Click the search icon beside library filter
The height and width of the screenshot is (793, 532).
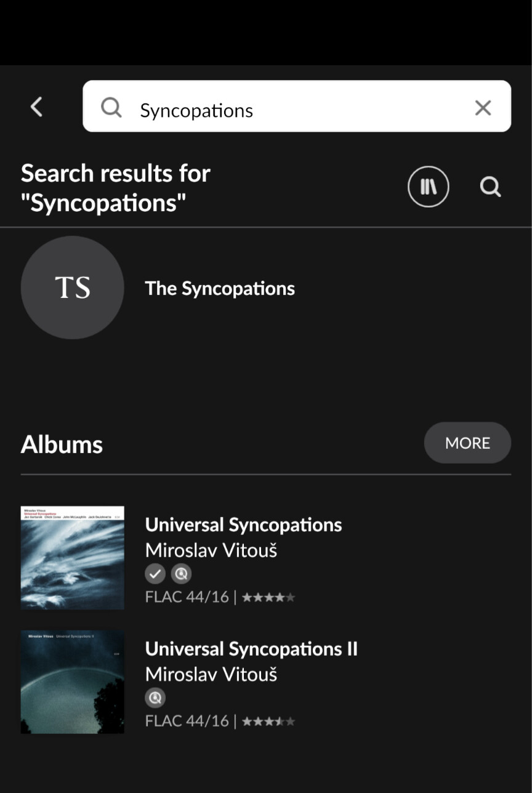coord(490,187)
